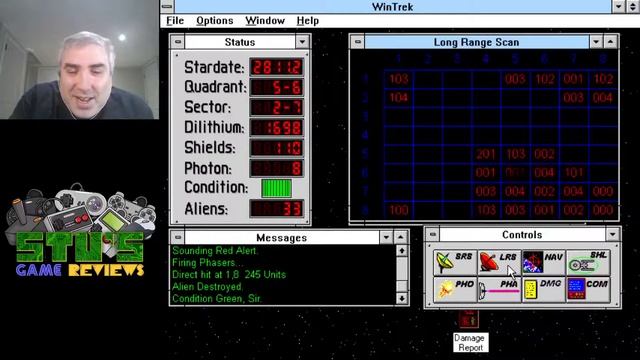Open the Help menu
Screen dimensions: 640x360
pyautogui.click(x=308, y=20)
